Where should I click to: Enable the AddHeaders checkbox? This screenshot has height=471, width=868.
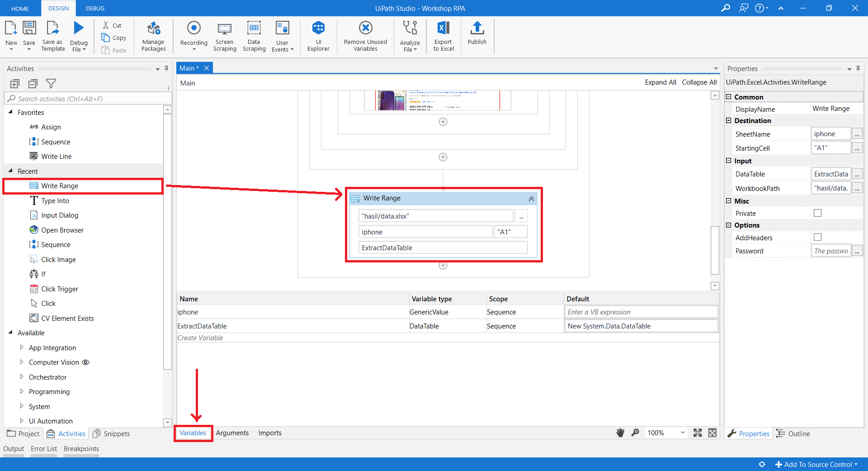pos(817,237)
